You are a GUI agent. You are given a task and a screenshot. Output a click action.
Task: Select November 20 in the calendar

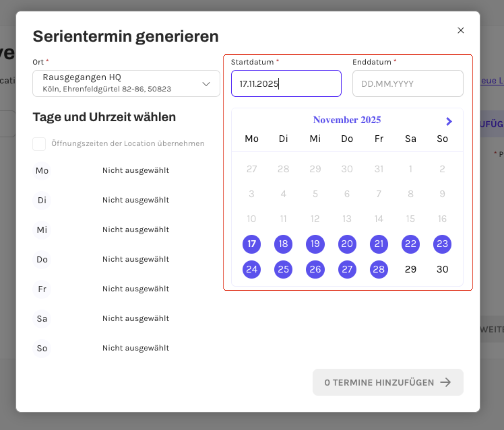pos(347,244)
